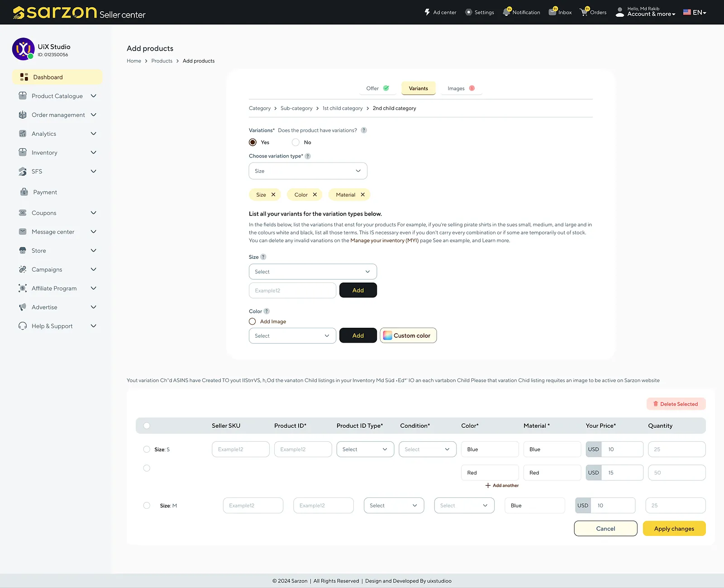Screen dimensions: 724x588
Task: Open Manage your inventory (MYI) link
Action: tap(384, 241)
